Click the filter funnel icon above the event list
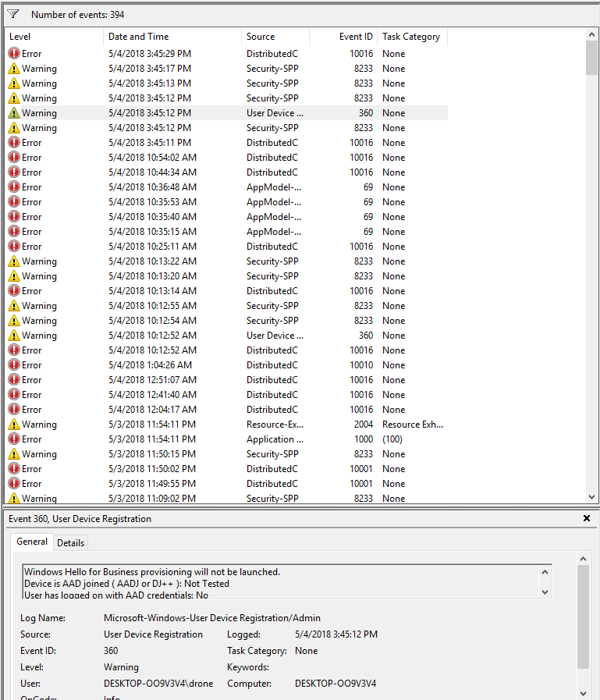The width and height of the screenshot is (600, 700). [13, 14]
